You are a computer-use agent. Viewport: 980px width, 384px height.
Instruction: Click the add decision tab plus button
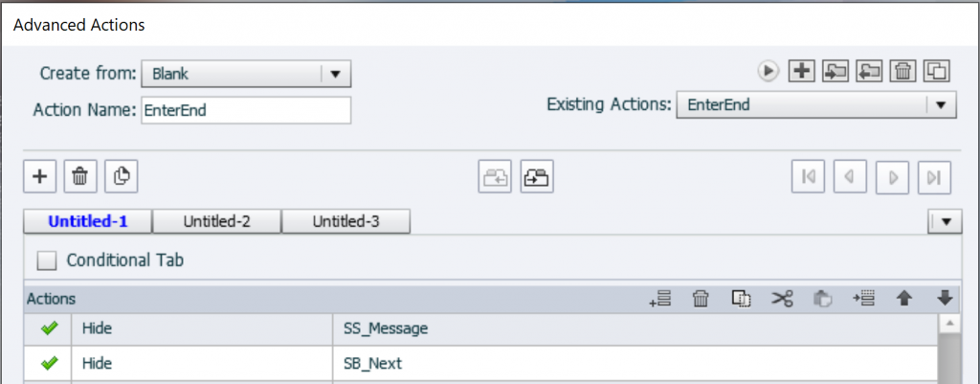tap(40, 176)
